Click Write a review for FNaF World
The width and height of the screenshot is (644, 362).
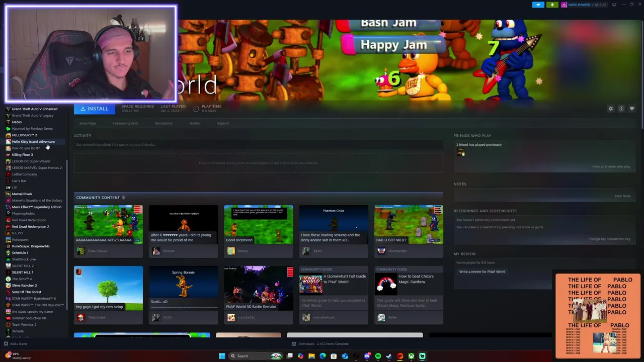[x=482, y=271]
